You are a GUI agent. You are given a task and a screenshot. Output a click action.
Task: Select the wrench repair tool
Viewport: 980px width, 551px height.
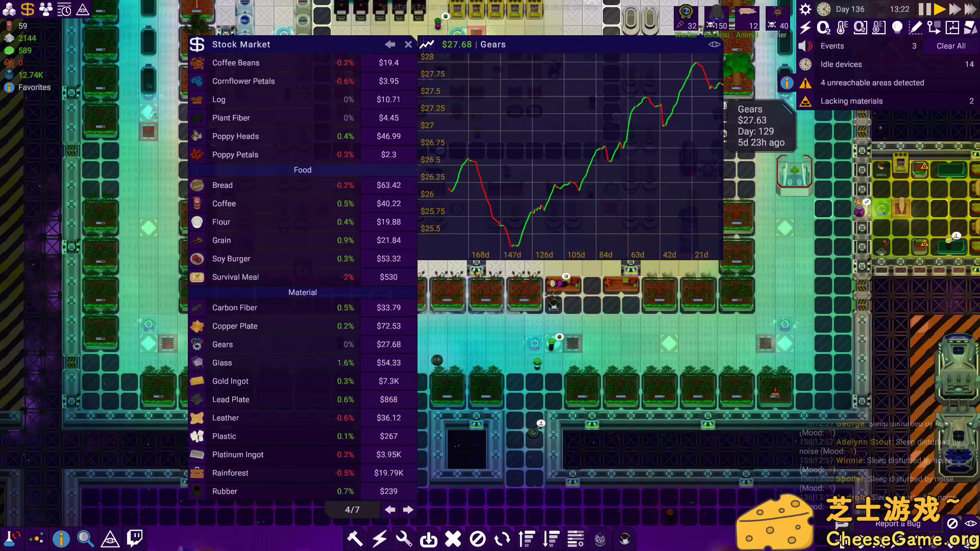(404, 539)
